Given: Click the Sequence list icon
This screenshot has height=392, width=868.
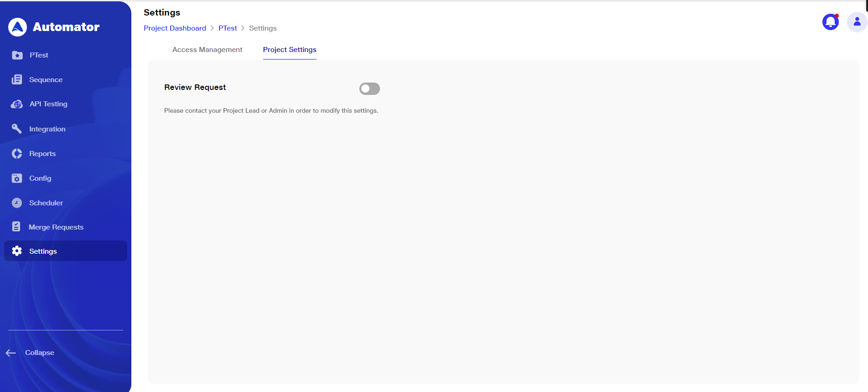Looking at the screenshot, I should click(x=17, y=79).
